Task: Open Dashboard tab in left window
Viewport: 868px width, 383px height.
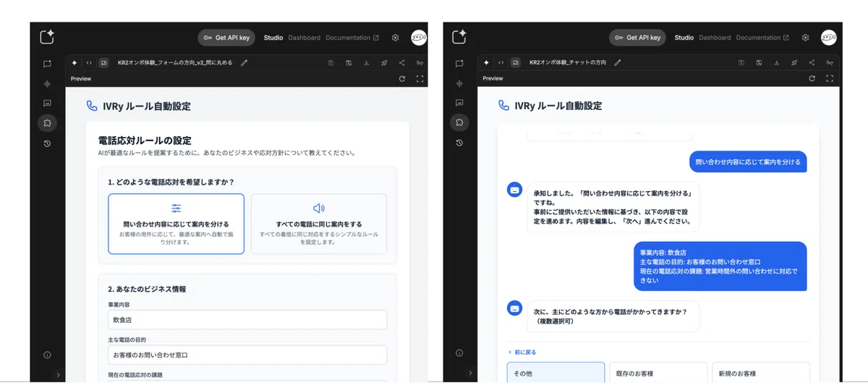Action: [x=305, y=38]
